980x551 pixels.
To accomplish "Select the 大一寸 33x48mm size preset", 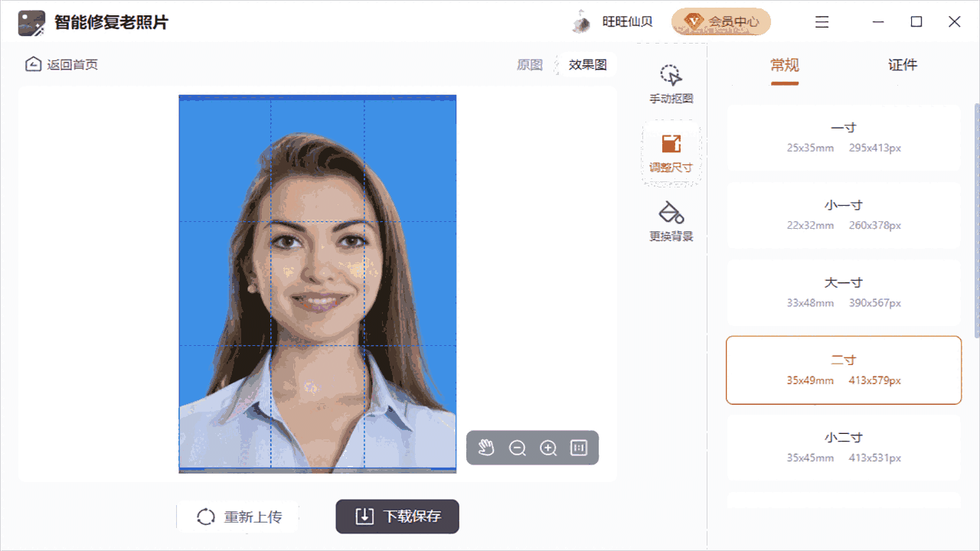I will pyautogui.click(x=843, y=292).
